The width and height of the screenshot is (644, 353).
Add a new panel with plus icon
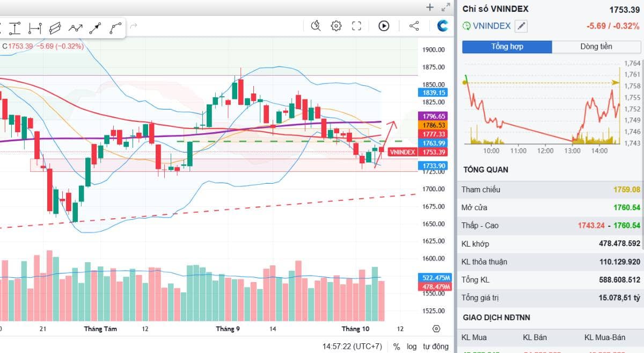coord(429,7)
